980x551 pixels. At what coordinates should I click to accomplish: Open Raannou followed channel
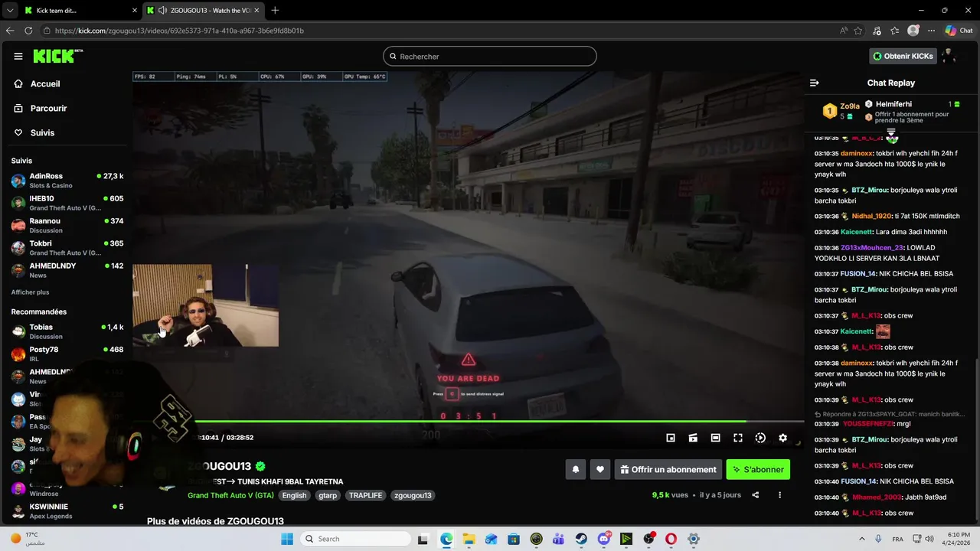[x=67, y=225]
